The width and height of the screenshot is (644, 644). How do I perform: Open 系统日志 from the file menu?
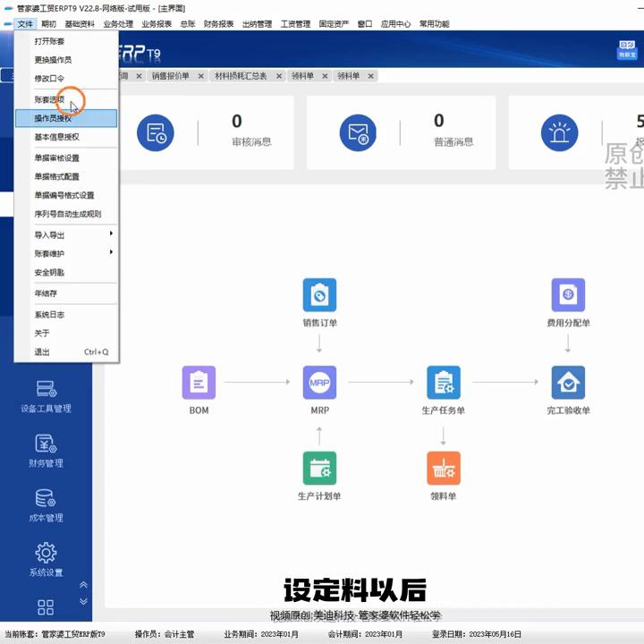tap(66, 315)
